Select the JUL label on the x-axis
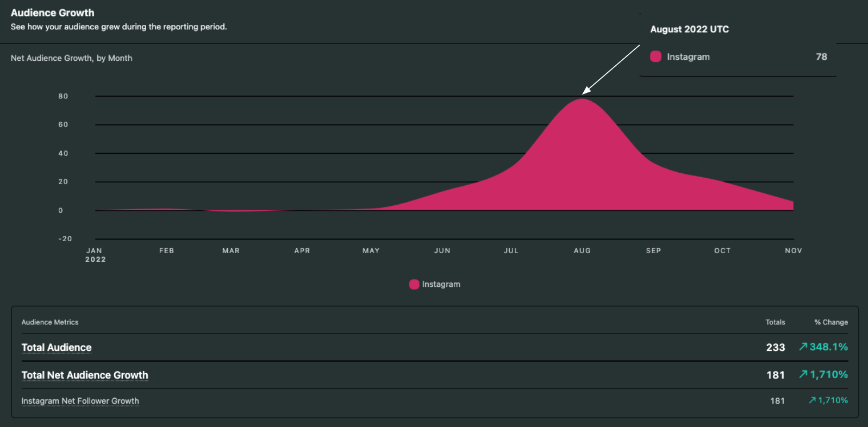This screenshot has width=868, height=427. pyautogui.click(x=511, y=250)
